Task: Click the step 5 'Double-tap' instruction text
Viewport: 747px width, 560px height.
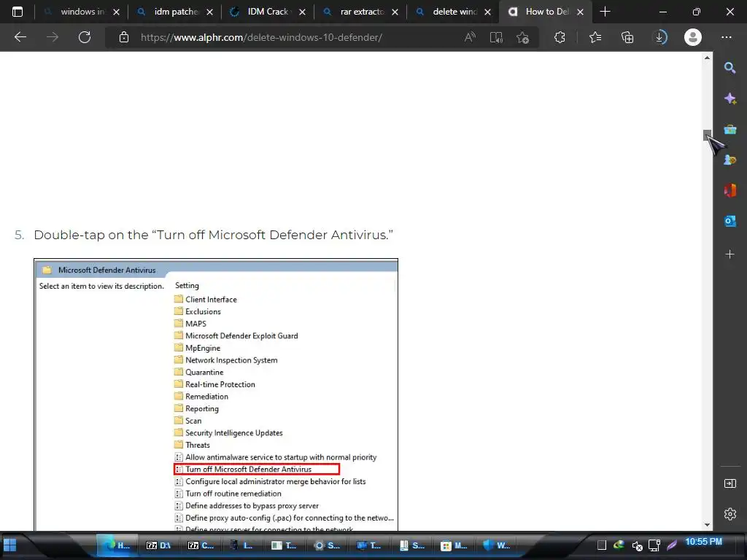Action: click(x=214, y=235)
